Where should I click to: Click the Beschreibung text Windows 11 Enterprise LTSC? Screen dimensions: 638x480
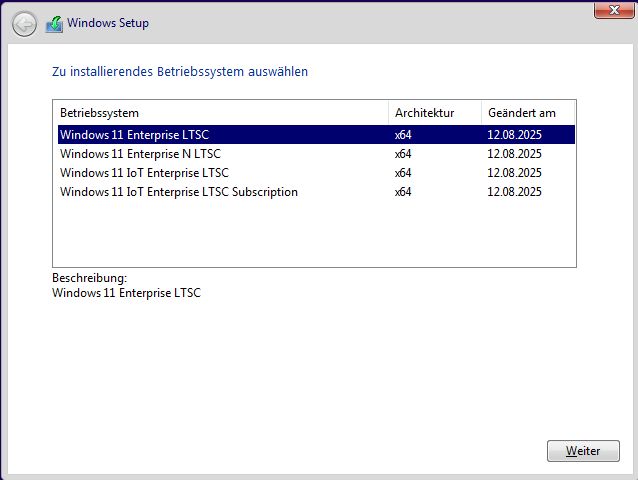point(127,293)
